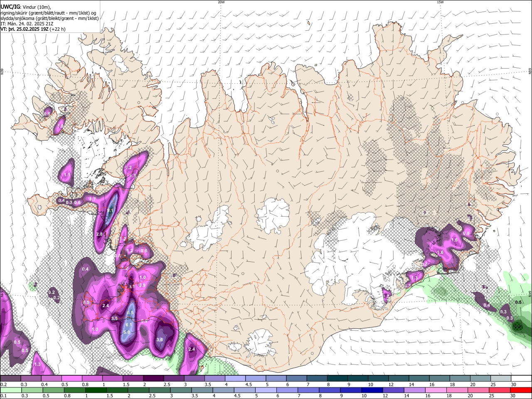The image size is (532, 399).
Task: Click the 9.1 precipitation value on the map
Action: pos(110,211)
